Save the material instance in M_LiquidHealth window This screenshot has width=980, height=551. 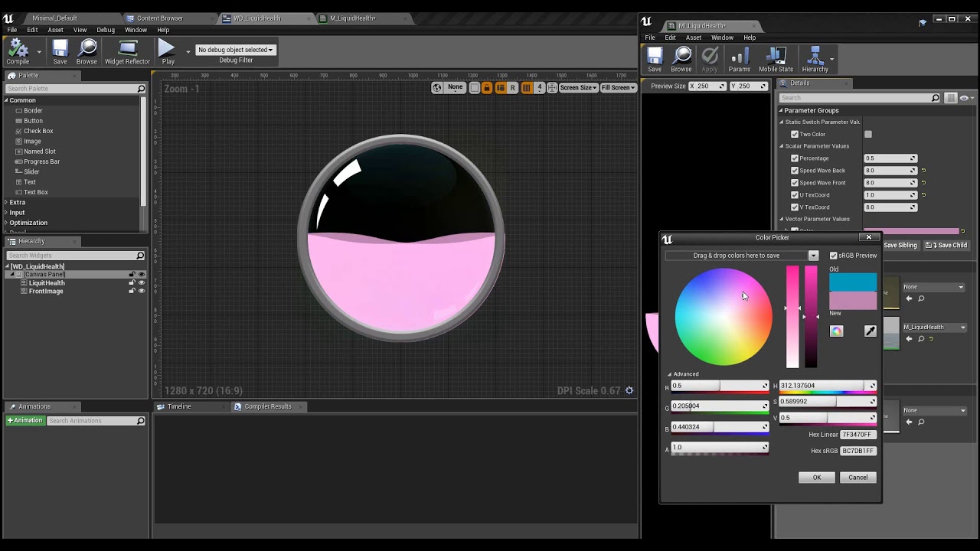click(x=655, y=59)
